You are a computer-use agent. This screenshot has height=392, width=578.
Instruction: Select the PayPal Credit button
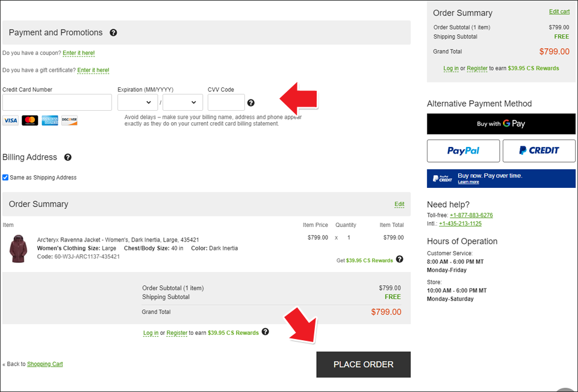[x=539, y=151]
